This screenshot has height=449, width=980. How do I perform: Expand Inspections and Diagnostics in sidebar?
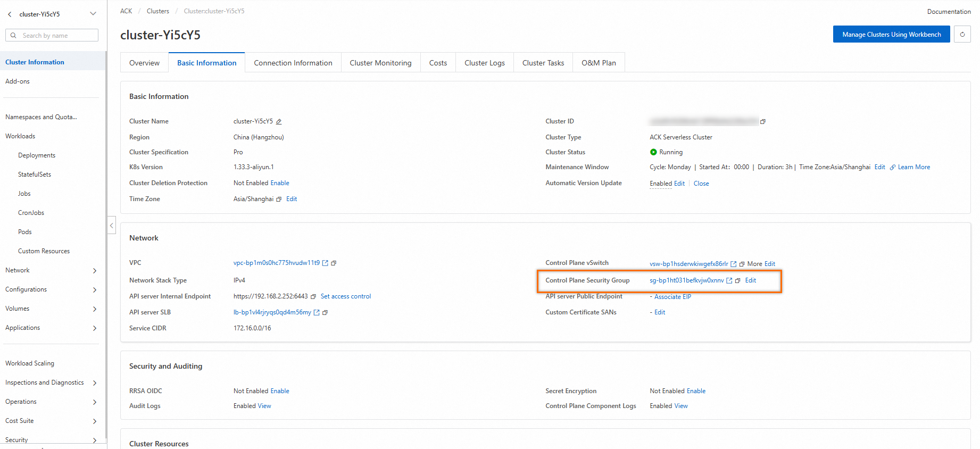pyautogui.click(x=95, y=383)
